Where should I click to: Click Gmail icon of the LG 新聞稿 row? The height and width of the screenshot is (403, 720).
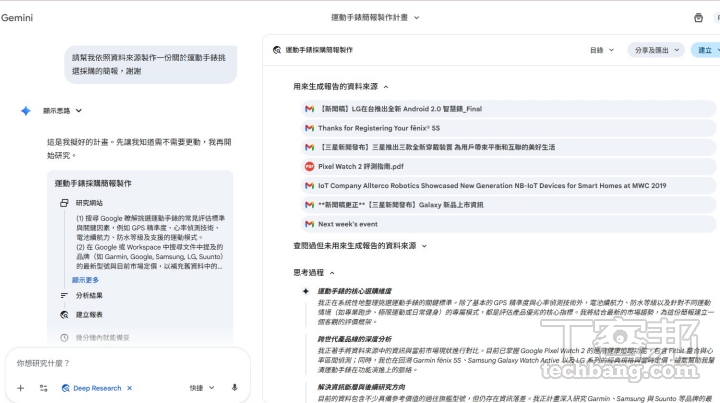(309, 109)
